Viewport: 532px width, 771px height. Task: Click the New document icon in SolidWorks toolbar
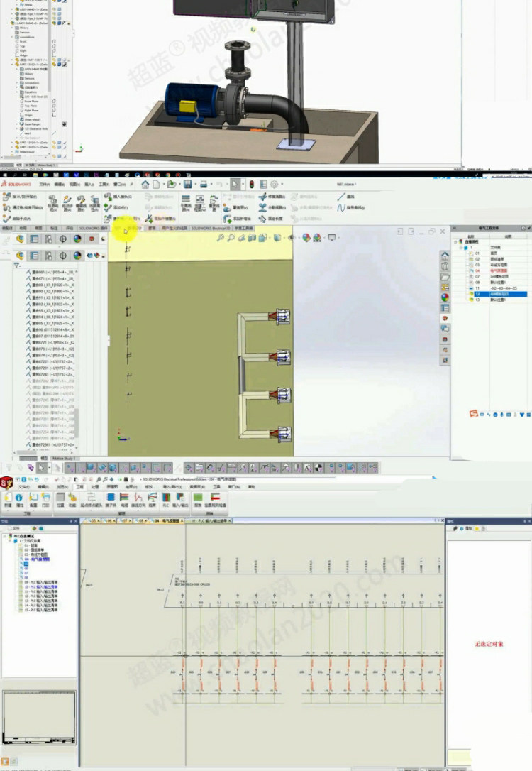[x=156, y=185]
